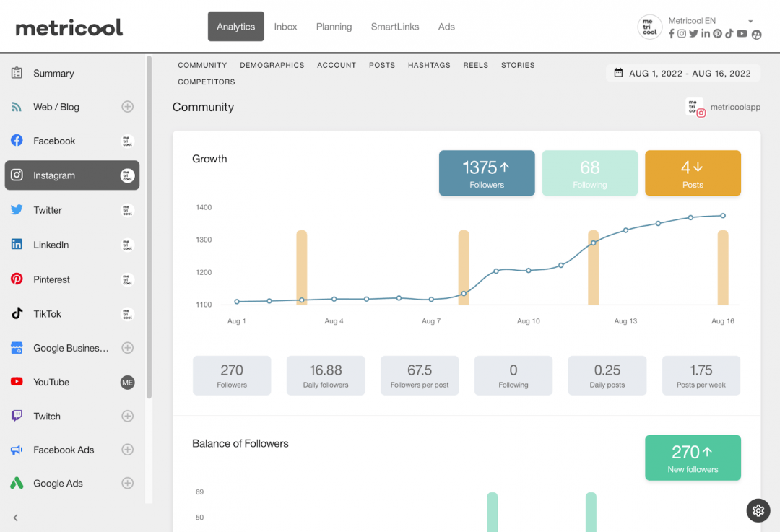The width and height of the screenshot is (780, 532).
Task: Open LinkedIn analytics
Action: 50,244
